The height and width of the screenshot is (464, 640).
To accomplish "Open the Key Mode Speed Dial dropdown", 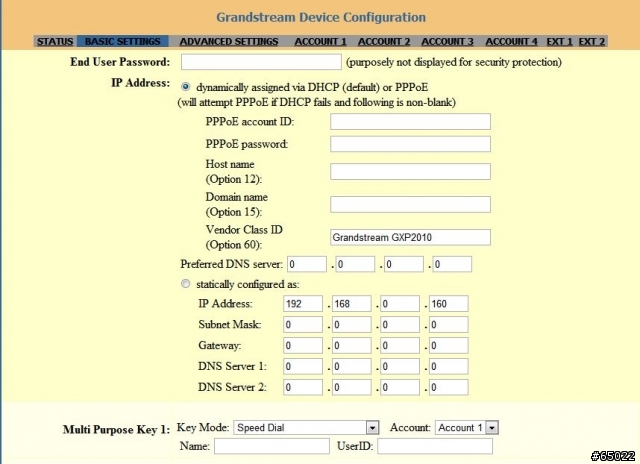I will [x=306, y=427].
